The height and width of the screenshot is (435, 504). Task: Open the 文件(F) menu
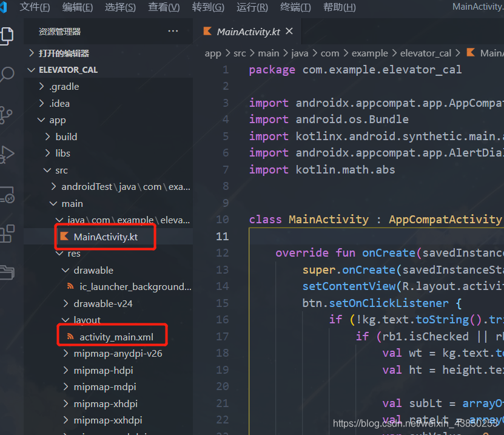click(x=35, y=7)
